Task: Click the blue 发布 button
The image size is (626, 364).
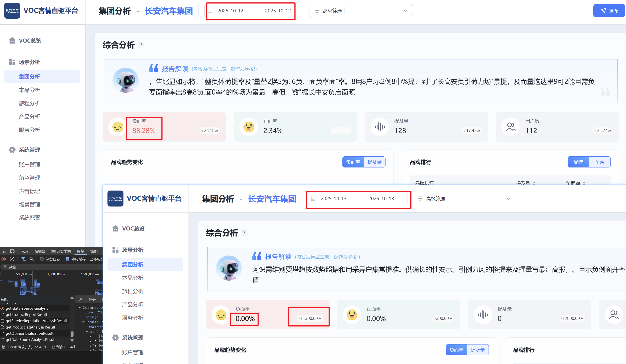Action: pyautogui.click(x=609, y=11)
